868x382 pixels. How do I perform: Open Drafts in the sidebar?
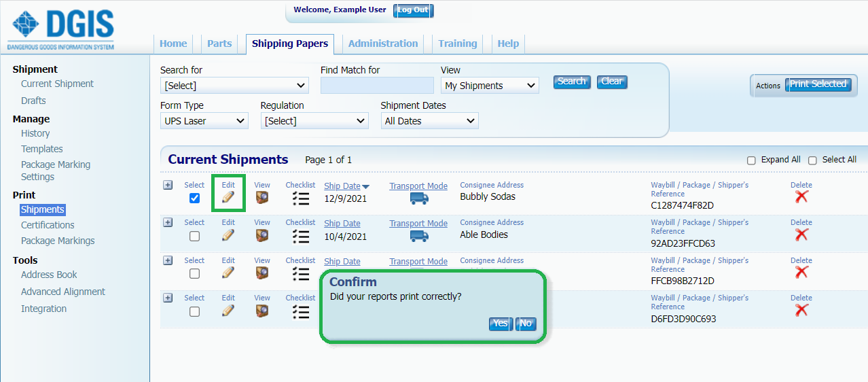point(33,101)
